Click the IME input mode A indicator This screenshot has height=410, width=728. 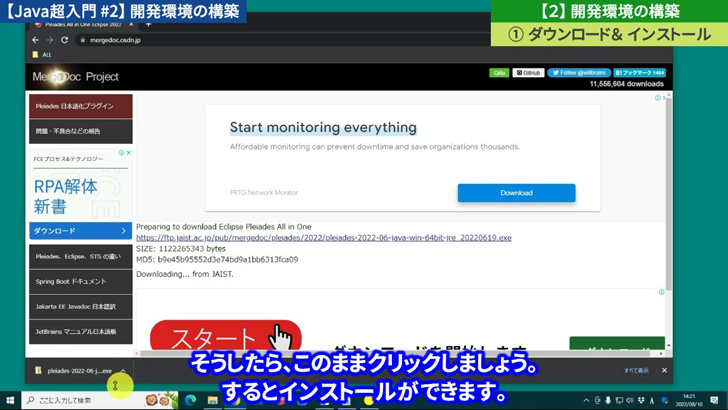click(x=652, y=400)
